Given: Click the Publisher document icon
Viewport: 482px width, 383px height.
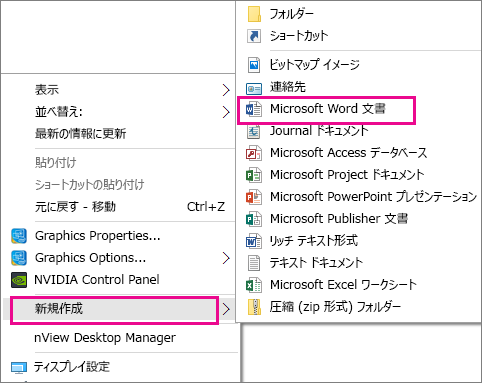Looking at the screenshot, I should (254, 219).
